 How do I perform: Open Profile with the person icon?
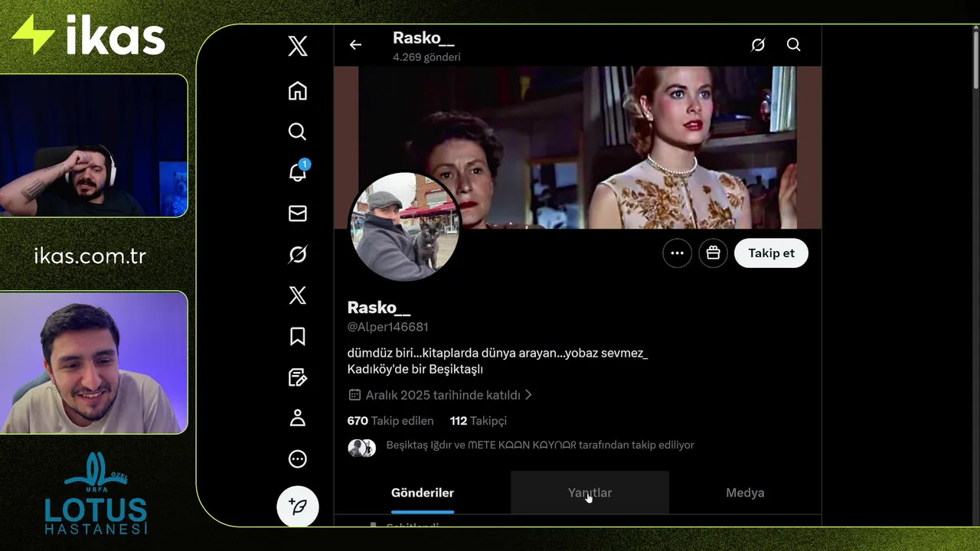[x=298, y=418]
